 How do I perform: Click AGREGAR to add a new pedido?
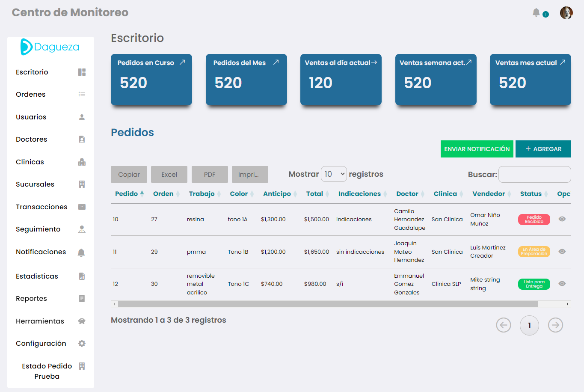[543, 149]
